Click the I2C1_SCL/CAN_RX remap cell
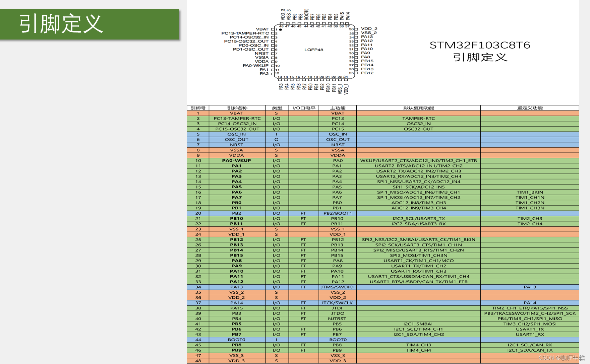Screen dimensions: 590x364 pos(530,345)
